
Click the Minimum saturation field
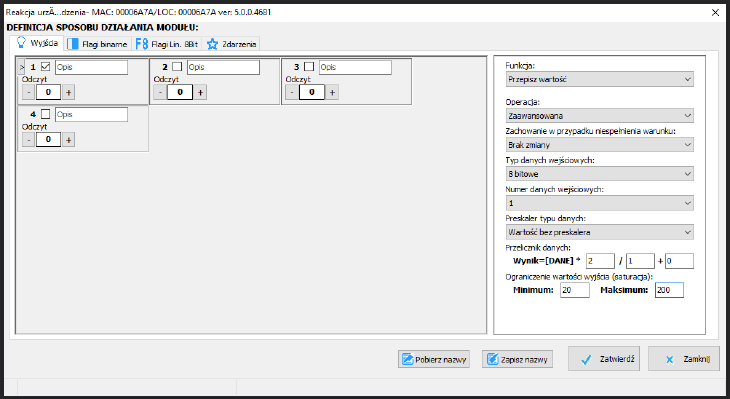575,290
